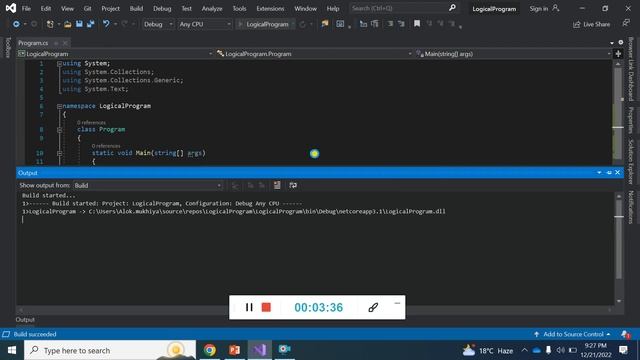Click the uncomment lines icon

coord(401,24)
